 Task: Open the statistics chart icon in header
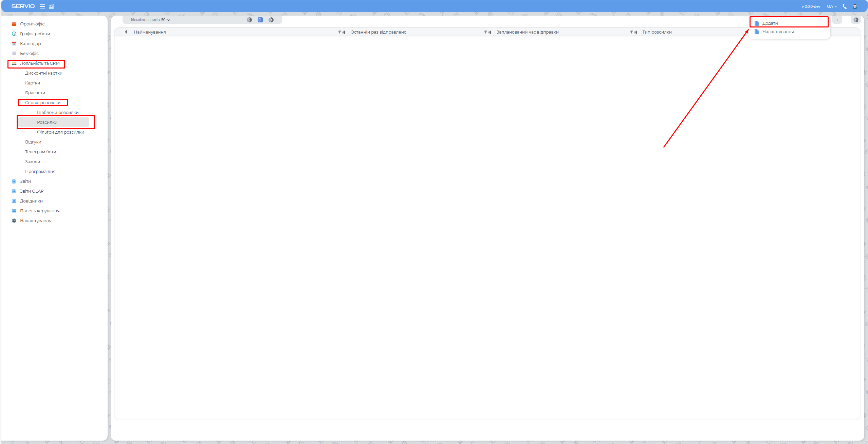point(51,6)
